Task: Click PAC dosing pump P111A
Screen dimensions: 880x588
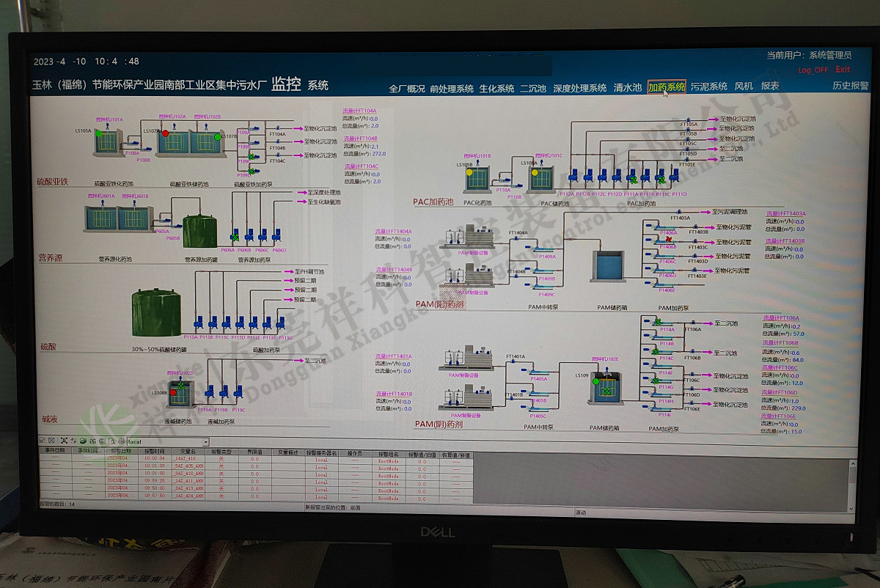Action: [x=633, y=179]
